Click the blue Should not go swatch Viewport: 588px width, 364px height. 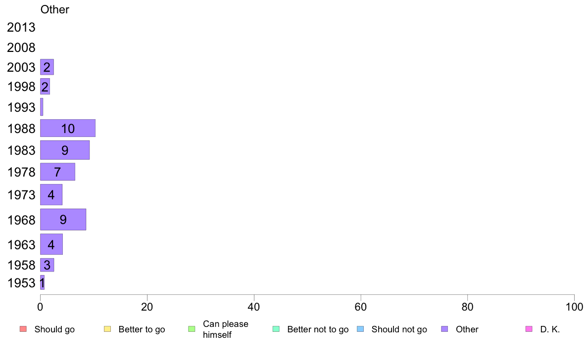point(360,329)
